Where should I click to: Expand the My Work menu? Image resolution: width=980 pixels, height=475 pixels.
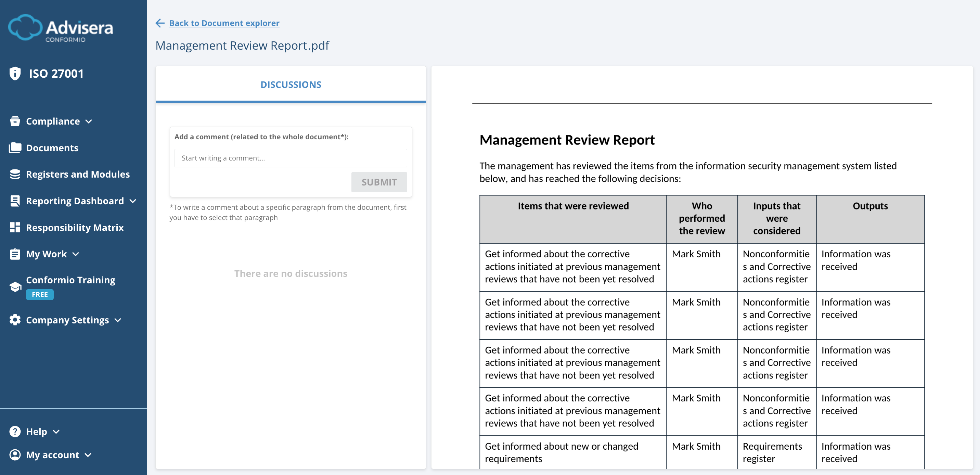(75, 255)
